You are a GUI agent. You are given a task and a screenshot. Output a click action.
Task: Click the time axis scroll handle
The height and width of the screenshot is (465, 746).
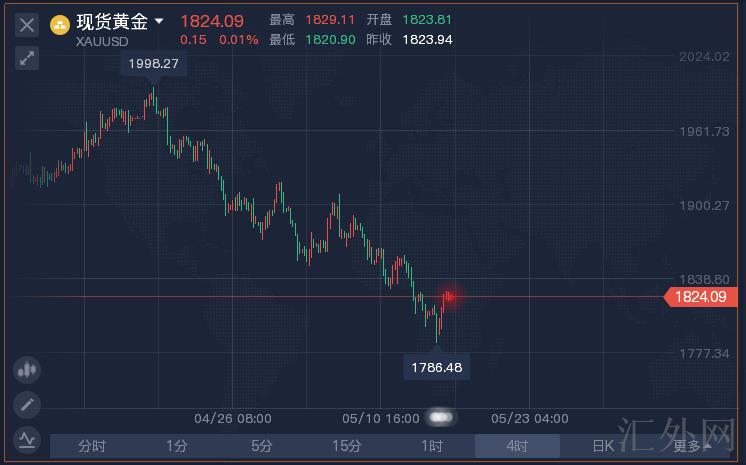[441, 417]
